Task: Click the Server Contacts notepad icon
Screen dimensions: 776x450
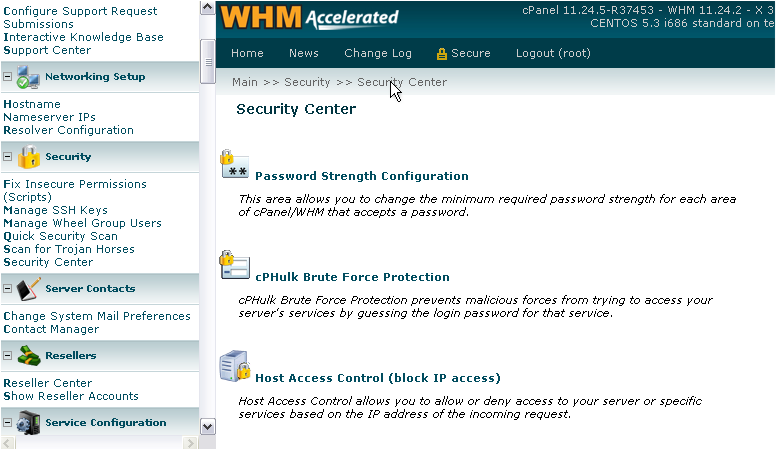Action: pos(29,289)
